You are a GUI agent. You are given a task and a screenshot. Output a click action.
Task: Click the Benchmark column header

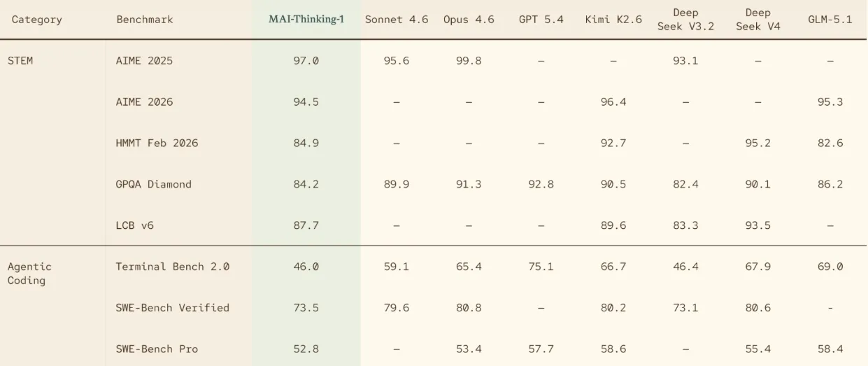[145, 20]
